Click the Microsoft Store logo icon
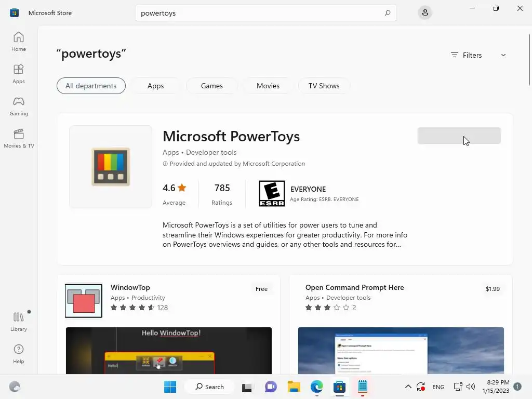The image size is (532, 399). tap(14, 13)
